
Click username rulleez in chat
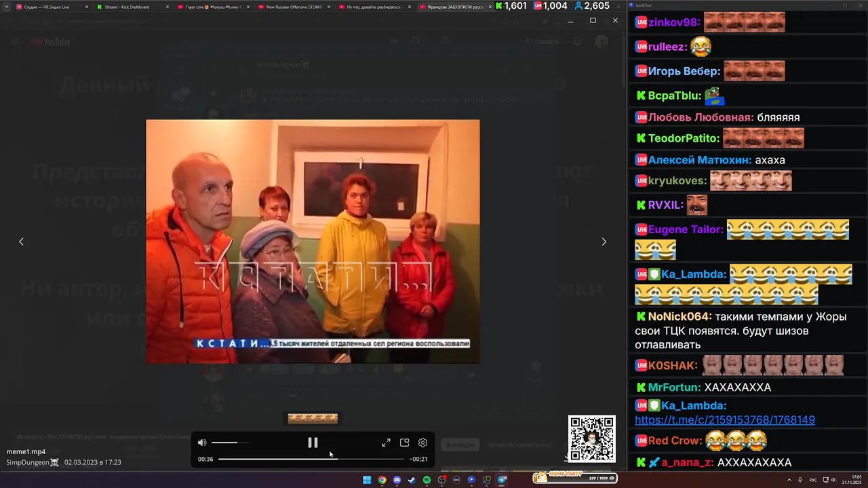coord(667,47)
